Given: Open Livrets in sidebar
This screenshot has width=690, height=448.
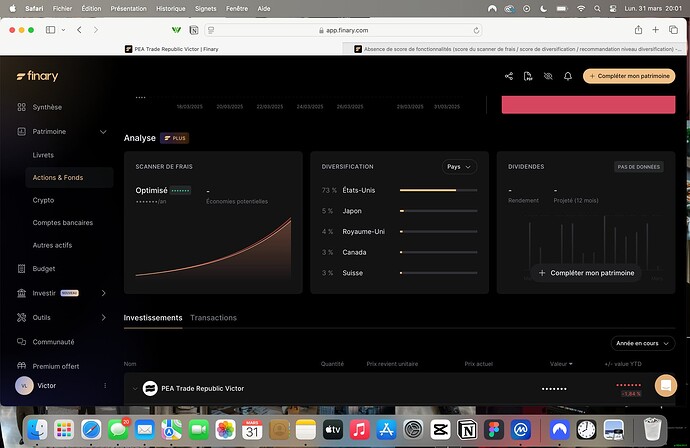Looking at the screenshot, I should pos(43,155).
